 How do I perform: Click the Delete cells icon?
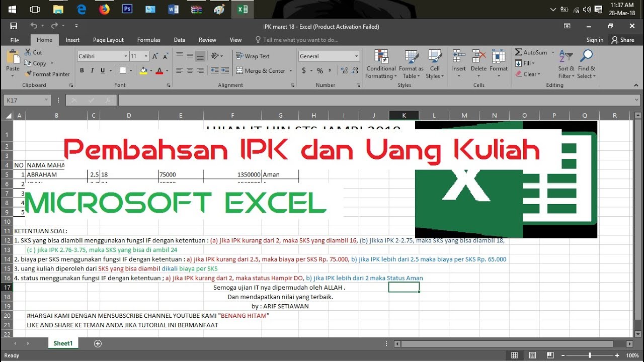pyautogui.click(x=478, y=56)
